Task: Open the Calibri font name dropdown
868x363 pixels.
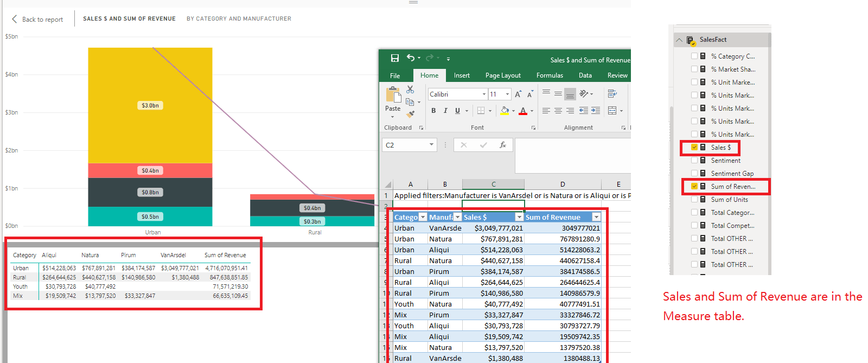Action: click(484, 94)
